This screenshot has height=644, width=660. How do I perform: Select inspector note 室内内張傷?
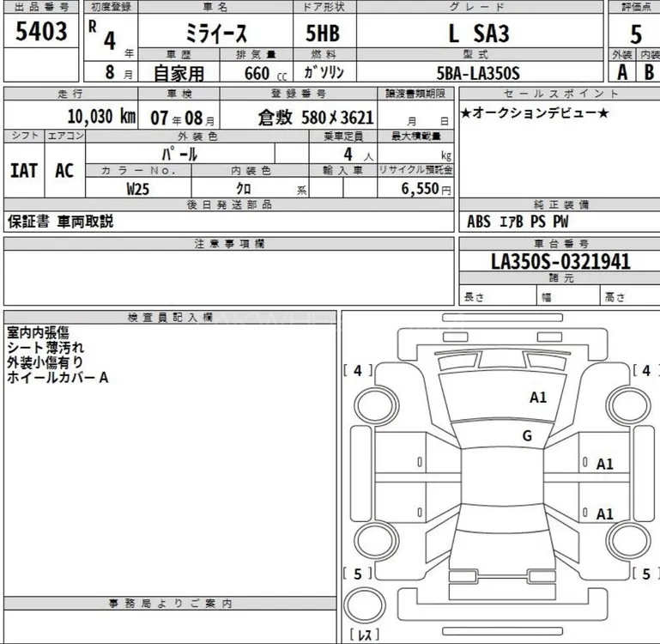pos(38,333)
